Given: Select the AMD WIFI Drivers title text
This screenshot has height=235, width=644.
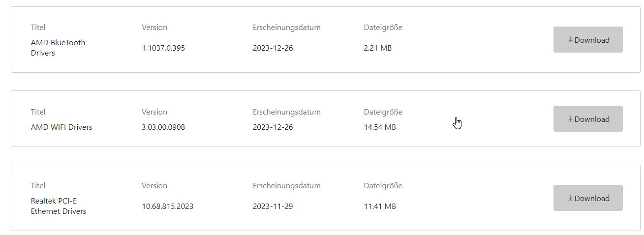Looking at the screenshot, I should (61, 127).
